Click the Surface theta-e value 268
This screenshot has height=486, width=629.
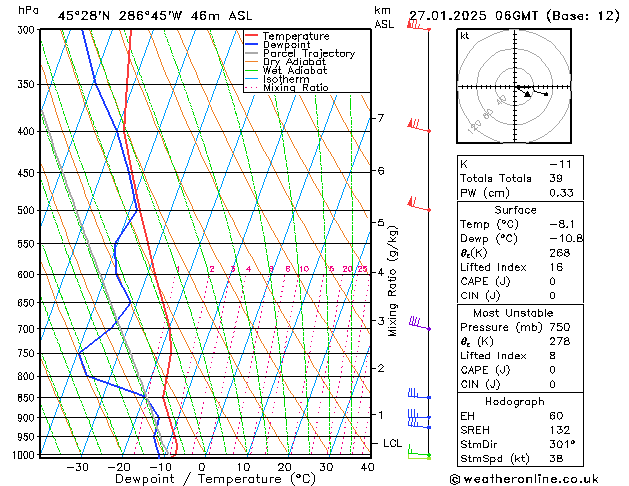pyautogui.click(x=560, y=253)
